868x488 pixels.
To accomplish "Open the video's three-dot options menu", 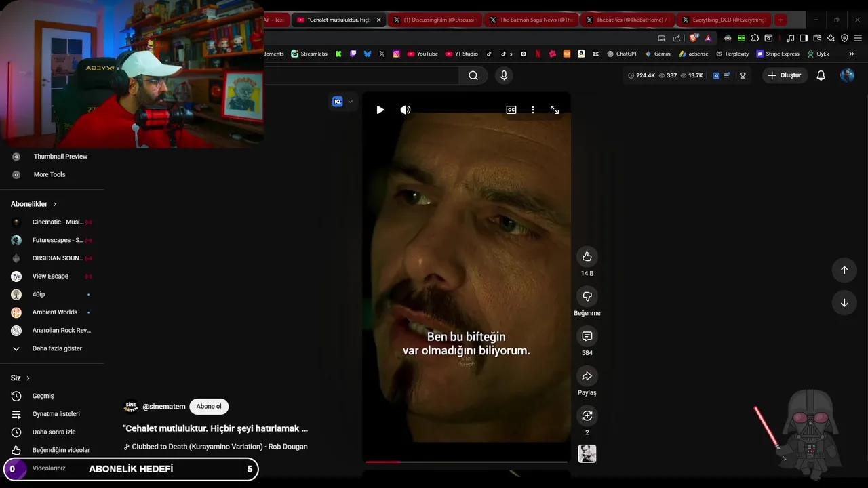I will (x=533, y=110).
